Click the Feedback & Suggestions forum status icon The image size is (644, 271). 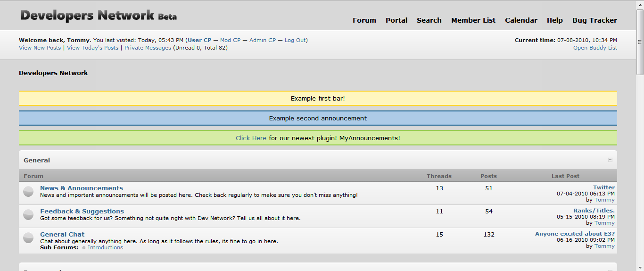tap(28, 214)
